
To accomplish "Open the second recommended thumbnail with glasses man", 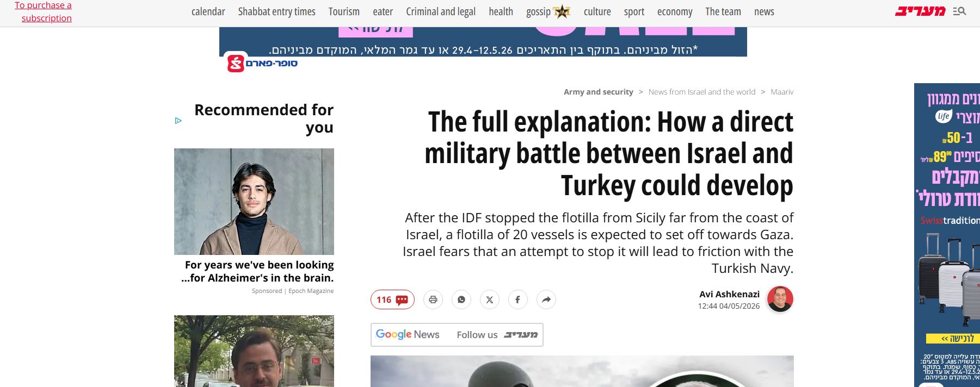I will [x=254, y=351].
